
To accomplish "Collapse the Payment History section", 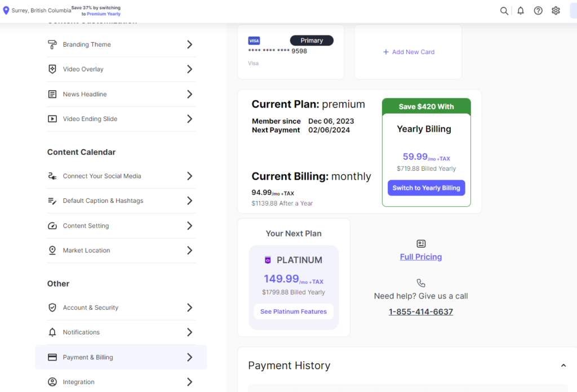I will (x=563, y=366).
